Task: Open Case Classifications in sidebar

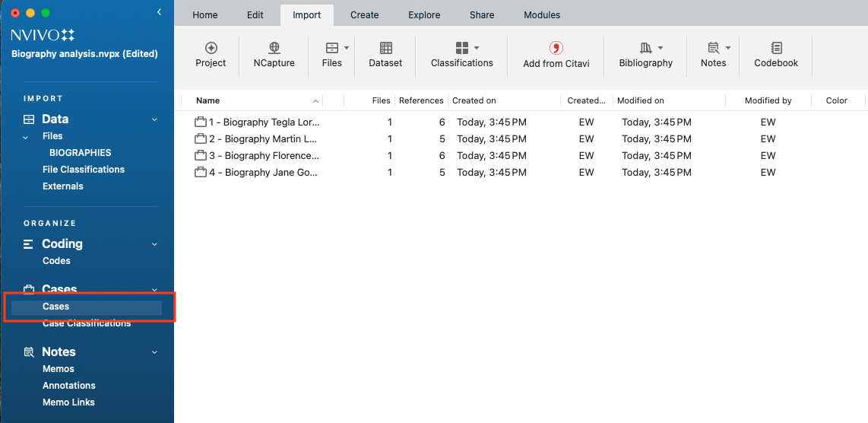Action: (x=87, y=323)
